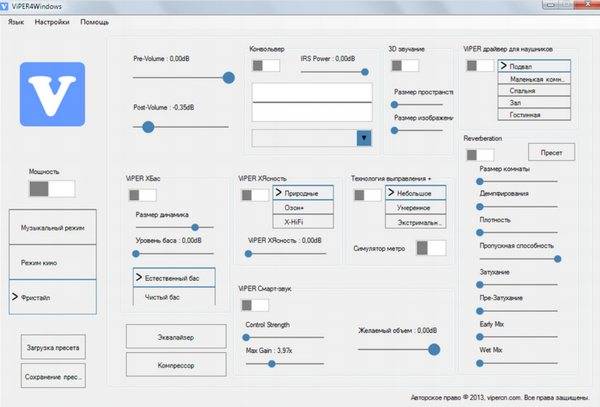Click the ViPER XЯсность level slider
Image resolution: width=600 pixels, height=407 pixels.
point(285,253)
